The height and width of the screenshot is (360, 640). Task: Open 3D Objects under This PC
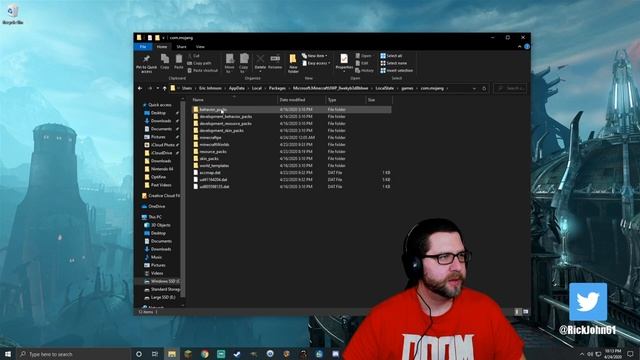point(160,225)
